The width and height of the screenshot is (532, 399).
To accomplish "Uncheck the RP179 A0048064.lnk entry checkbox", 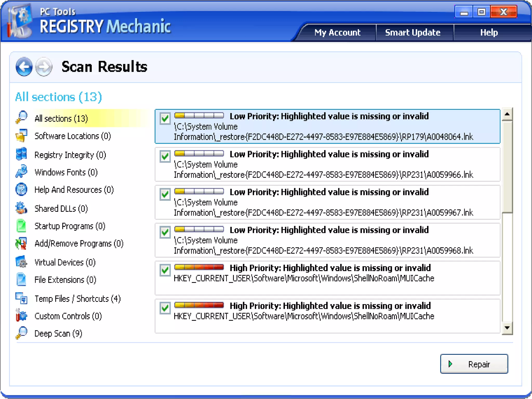I will tap(165, 119).
